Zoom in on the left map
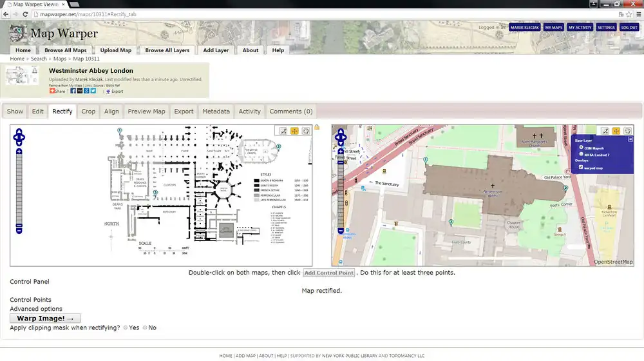 coord(19,151)
